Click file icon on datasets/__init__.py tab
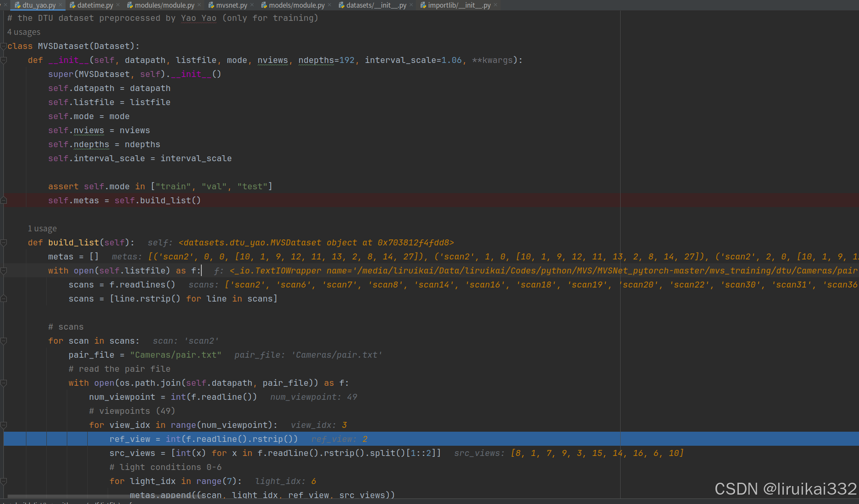 click(341, 5)
